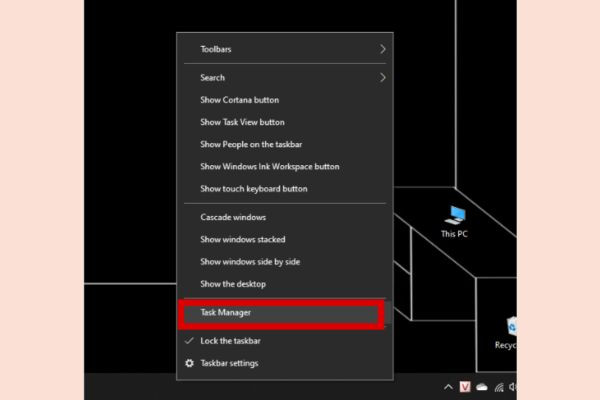Open Task Manager from the context menu
The image size is (600, 400).
[x=284, y=313]
